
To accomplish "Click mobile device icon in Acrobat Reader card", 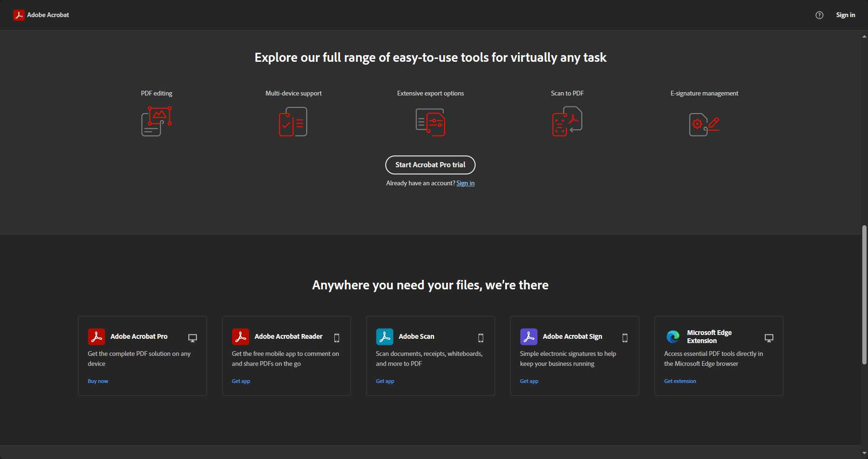I will [x=337, y=338].
